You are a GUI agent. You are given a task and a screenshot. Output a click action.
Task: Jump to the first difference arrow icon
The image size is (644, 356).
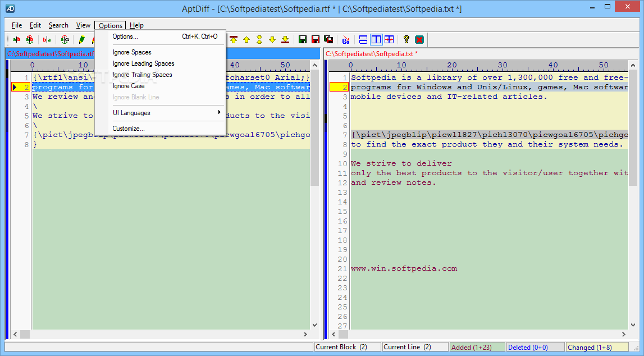[234, 39]
